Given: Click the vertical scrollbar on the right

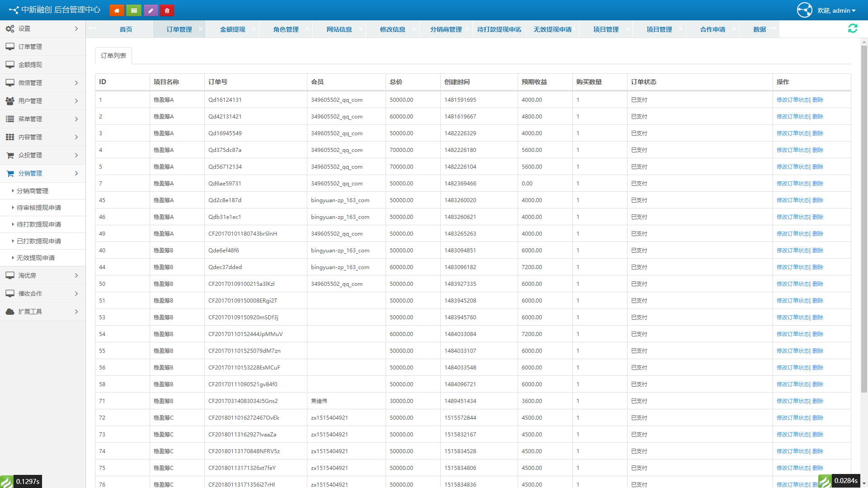Looking at the screenshot, I should (x=864, y=226).
